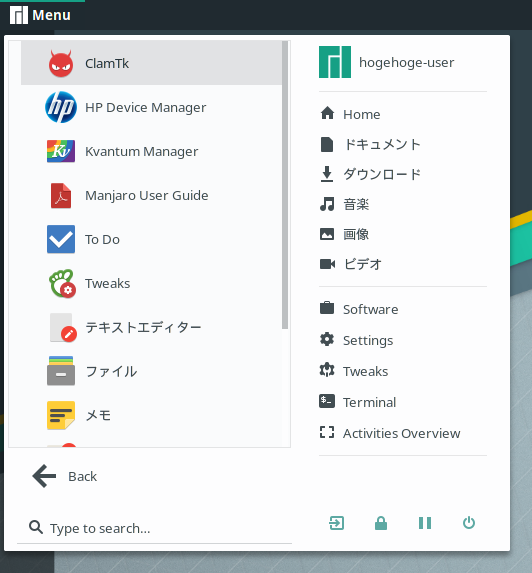The image size is (532, 573).
Task: Start Kvantum Manager
Action: (151, 151)
